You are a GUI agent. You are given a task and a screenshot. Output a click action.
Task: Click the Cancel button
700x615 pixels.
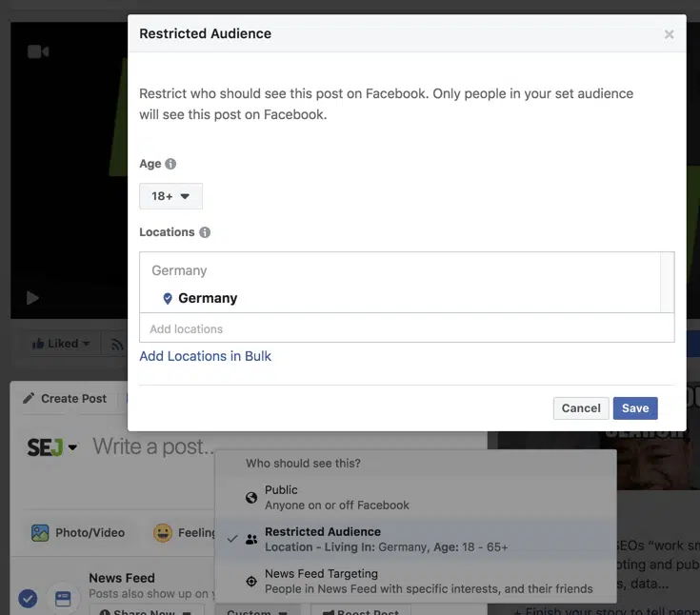tap(581, 407)
